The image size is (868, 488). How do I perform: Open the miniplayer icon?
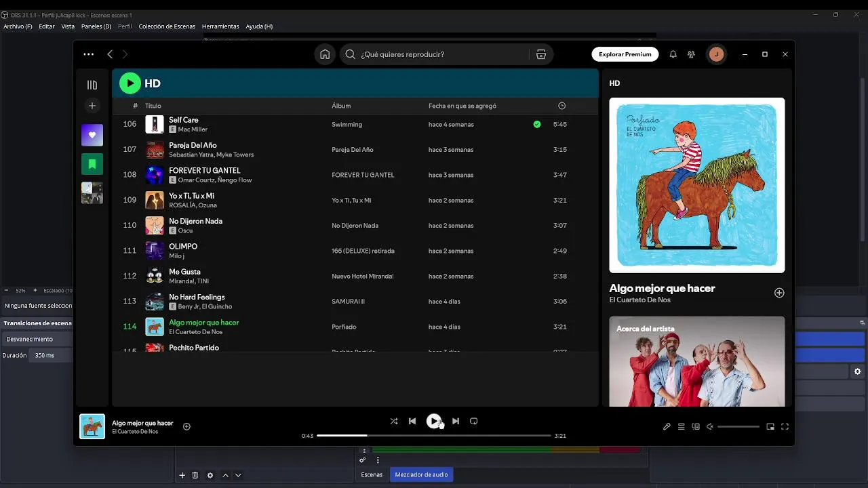(770, 427)
